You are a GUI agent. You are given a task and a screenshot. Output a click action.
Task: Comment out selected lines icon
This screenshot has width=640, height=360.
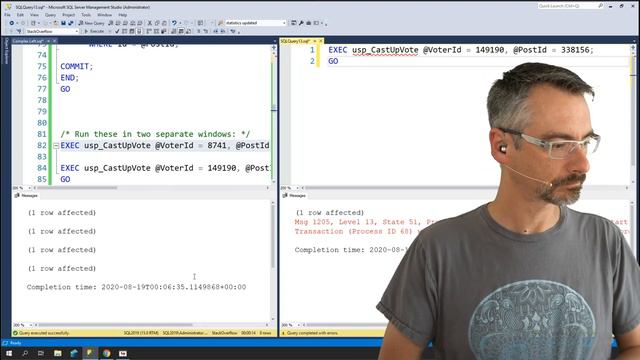click(x=199, y=31)
